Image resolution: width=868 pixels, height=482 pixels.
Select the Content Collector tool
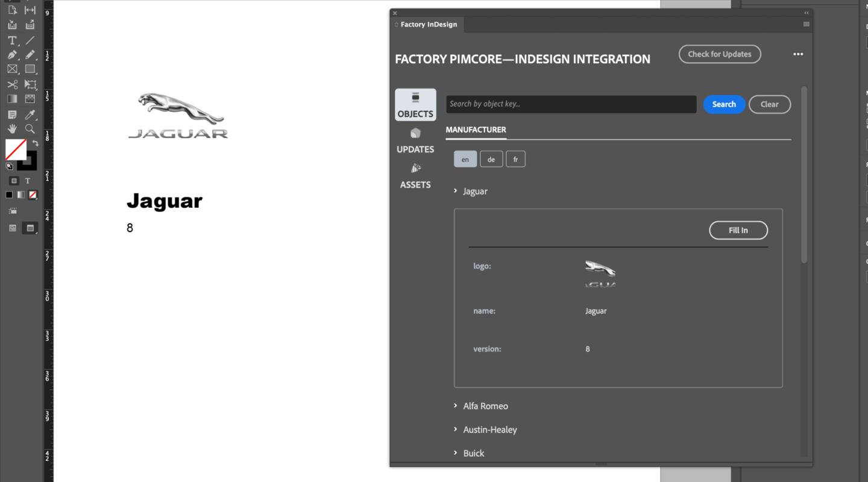[x=12, y=25]
